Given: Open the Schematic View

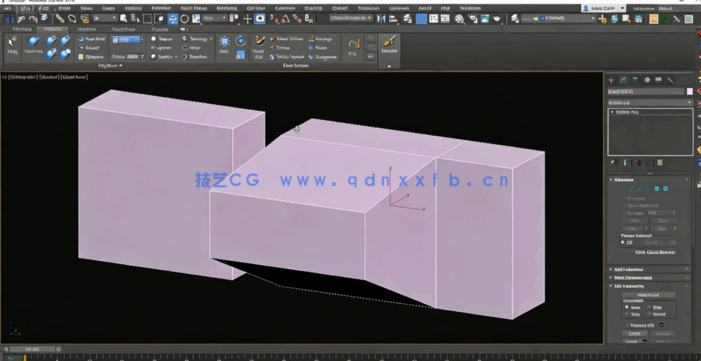Looking at the screenshot, I should (445, 18).
